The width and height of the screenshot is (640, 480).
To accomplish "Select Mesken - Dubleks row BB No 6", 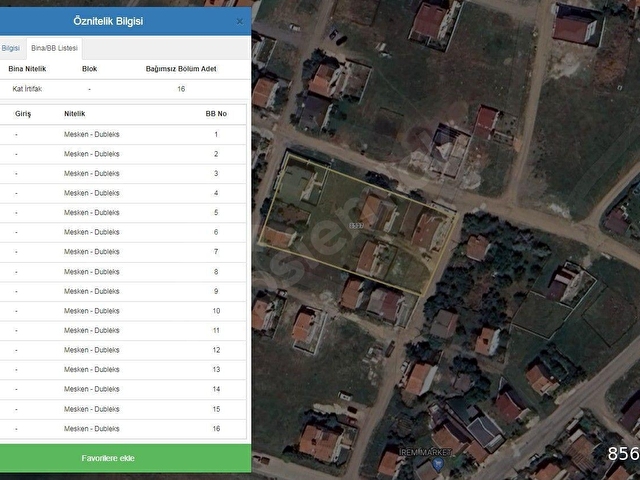I will (x=123, y=232).
